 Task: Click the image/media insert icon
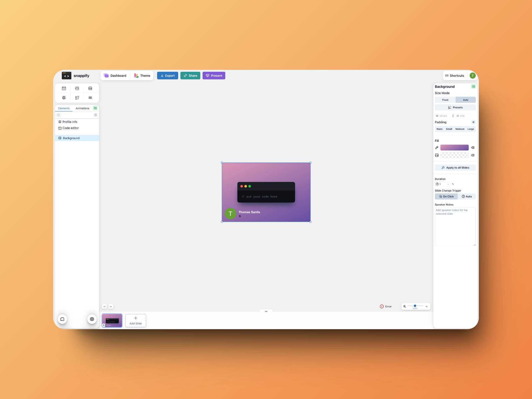[90, 88]
